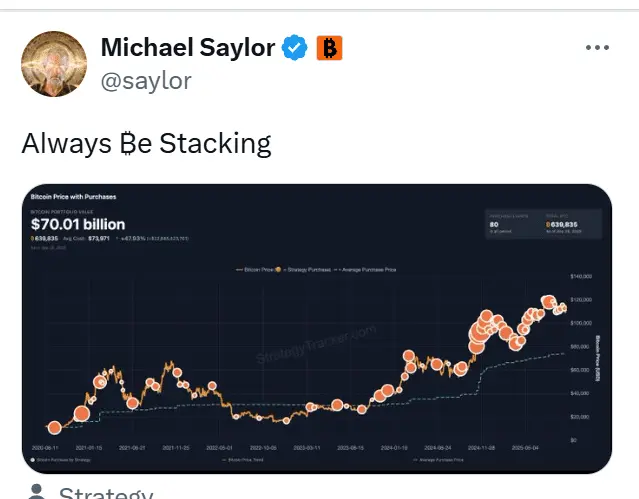Open Michael Saylor's profile picture
The height and width of the screenshot is (499, 639).
[54, 64]
